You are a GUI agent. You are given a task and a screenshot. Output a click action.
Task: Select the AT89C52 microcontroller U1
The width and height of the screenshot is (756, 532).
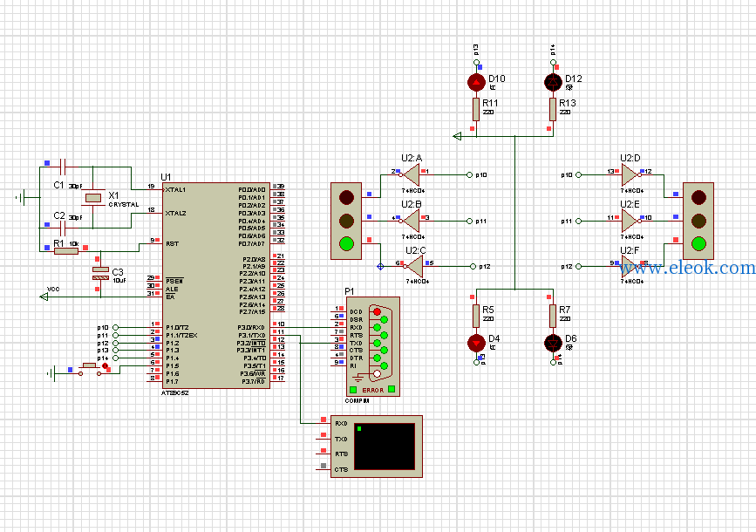216,285
